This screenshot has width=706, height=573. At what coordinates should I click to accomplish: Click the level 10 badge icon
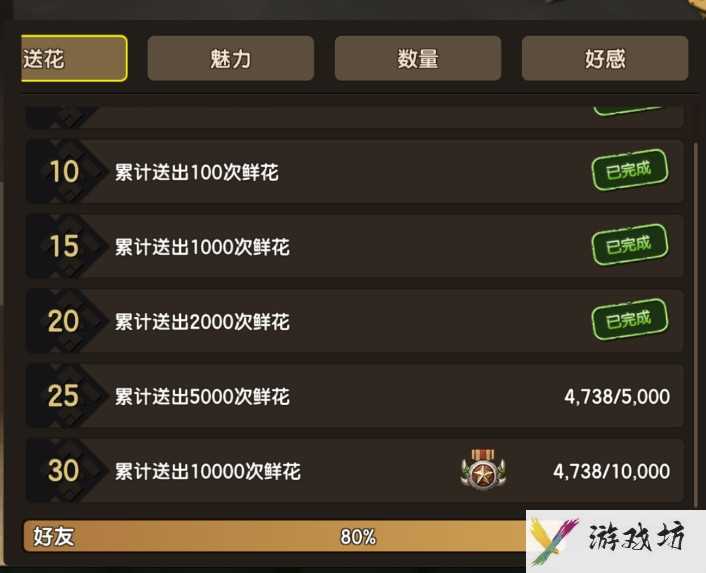(64, 171)
